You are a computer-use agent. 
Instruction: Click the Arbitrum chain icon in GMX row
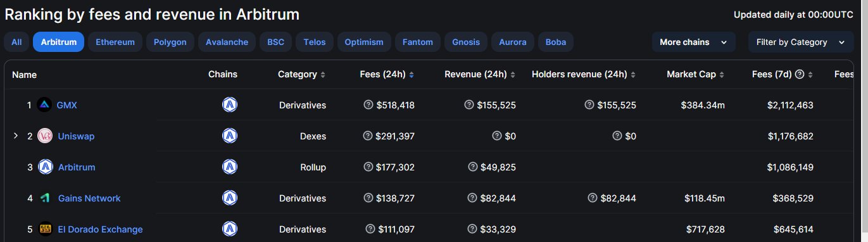[230, 105]
